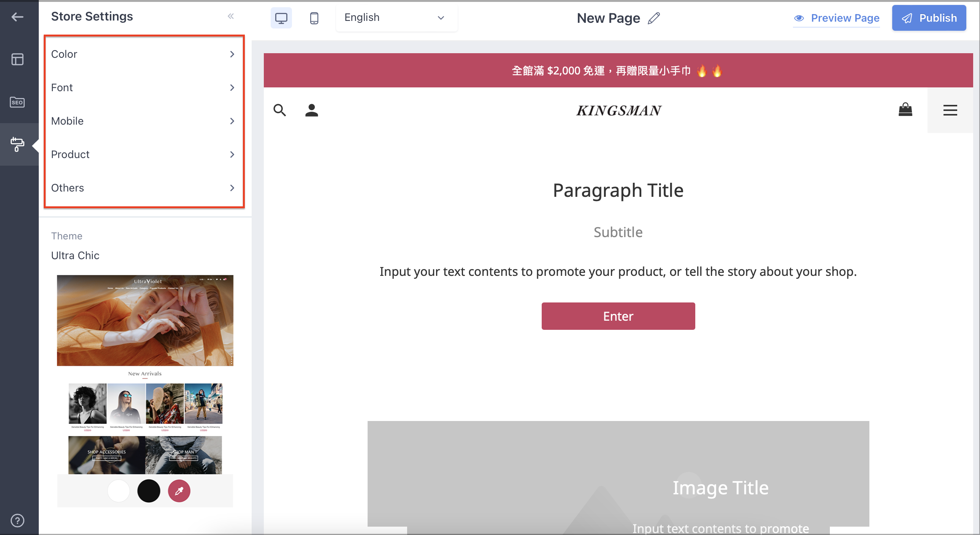This screenshot has height=535, width=980.
Task: Click the account/user icon in the header
Action: click(x=312, y=110)
